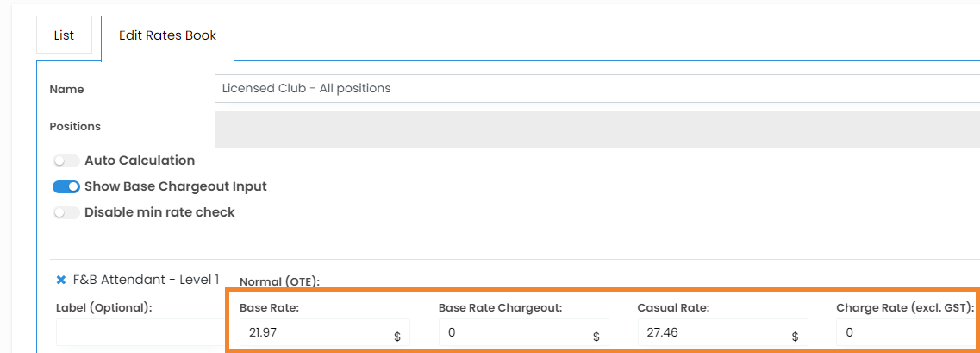
Task: Click the Auto Calculation label text
Action: [x=140, y=161]
